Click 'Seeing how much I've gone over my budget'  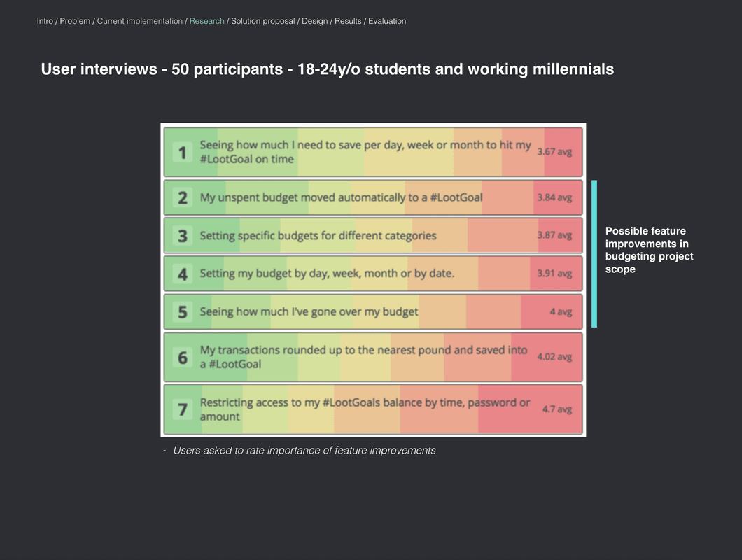pyautogui.click(x=309, y=311)
